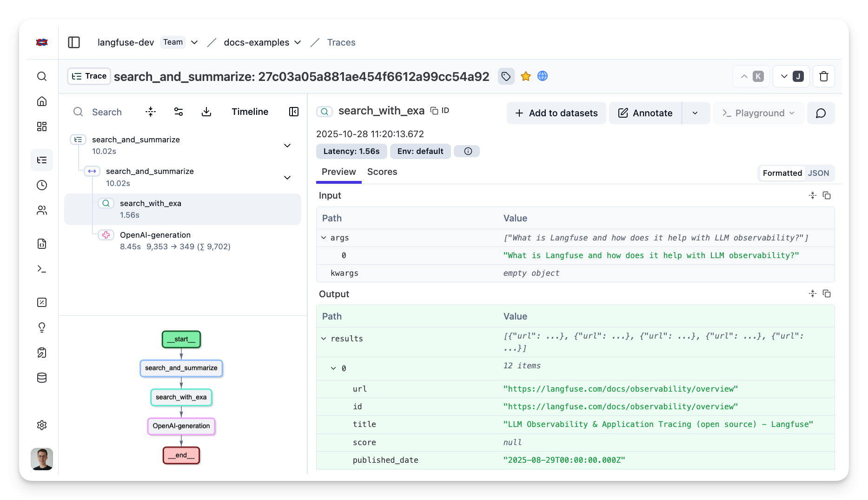Open the comment bubble on the trace
868x500 pixels.
[x=821, y=113]
